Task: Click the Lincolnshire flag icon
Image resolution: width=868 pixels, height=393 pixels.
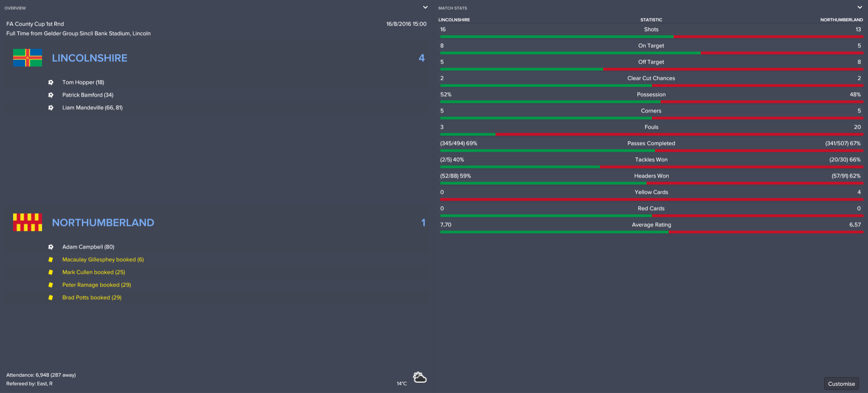Action: [28, 58]
